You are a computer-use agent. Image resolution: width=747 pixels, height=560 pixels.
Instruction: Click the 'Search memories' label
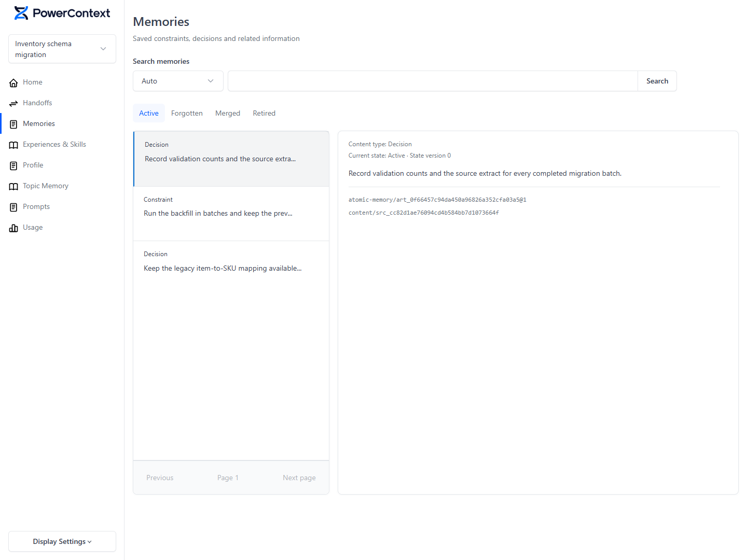pos(161,61)
